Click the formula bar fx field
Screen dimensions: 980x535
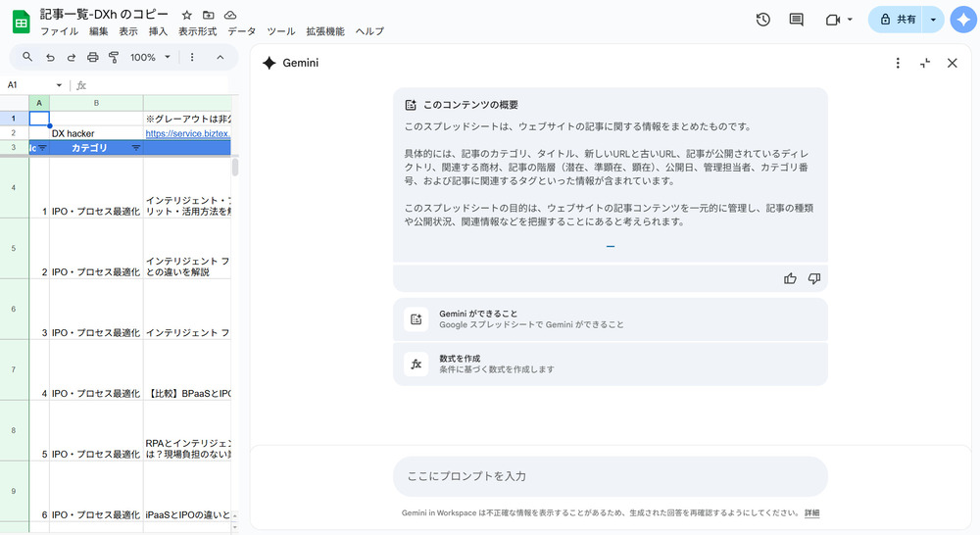point(156,85)
